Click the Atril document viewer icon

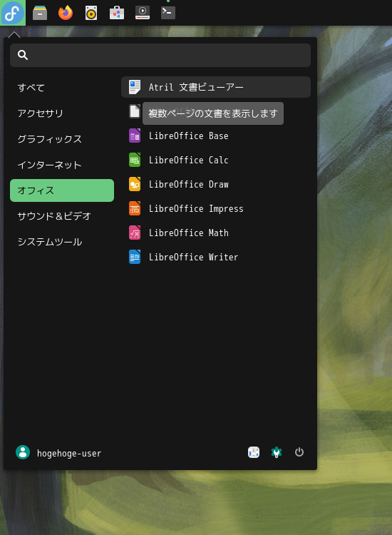[135, 87]
